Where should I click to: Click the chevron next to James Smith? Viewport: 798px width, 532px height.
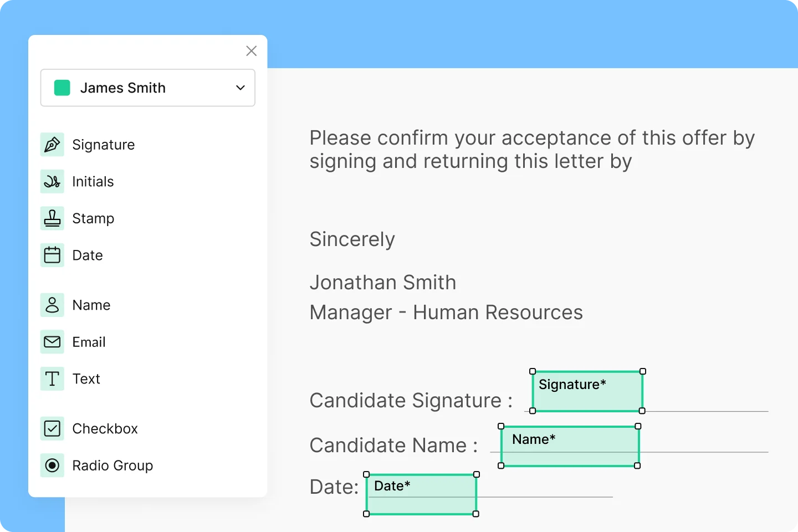(x=240, y=88)
